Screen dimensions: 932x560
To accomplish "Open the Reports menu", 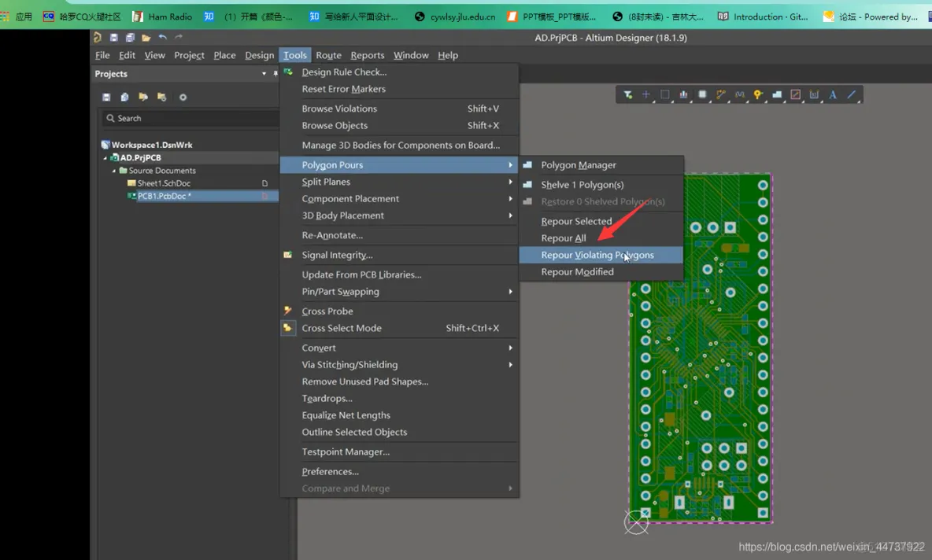I will [x=368, y=55].
